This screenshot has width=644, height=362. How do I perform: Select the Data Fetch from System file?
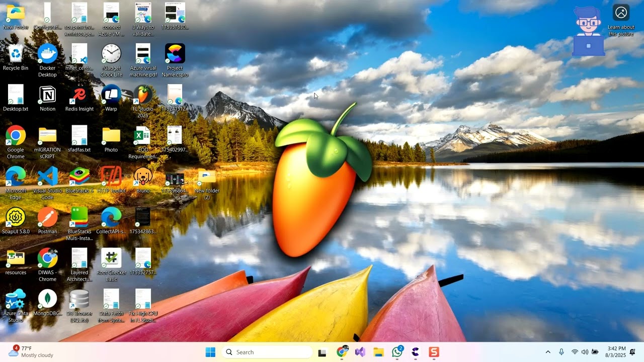pyautogui.click(x=111, y=299)
